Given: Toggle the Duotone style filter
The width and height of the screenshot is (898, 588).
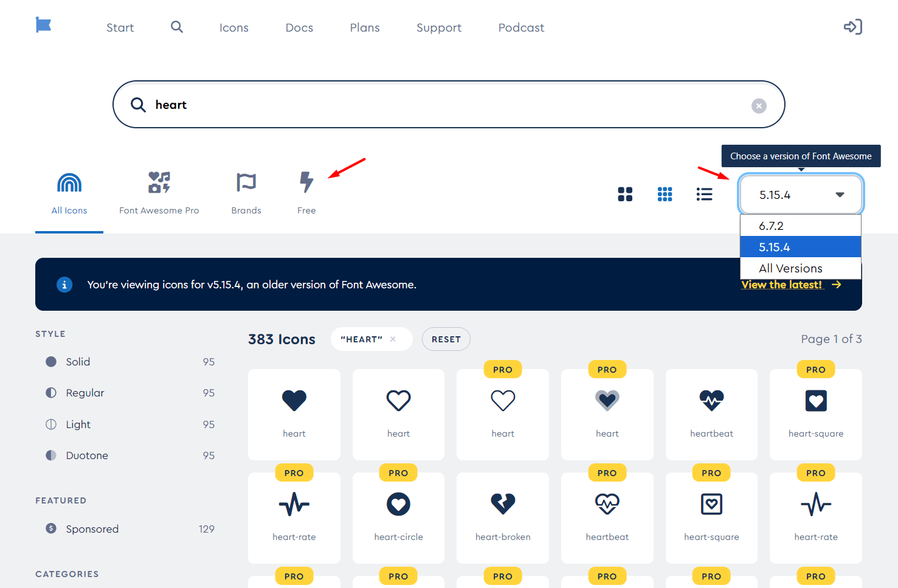Looking at the screenshot, I should (x=130, y=455).
